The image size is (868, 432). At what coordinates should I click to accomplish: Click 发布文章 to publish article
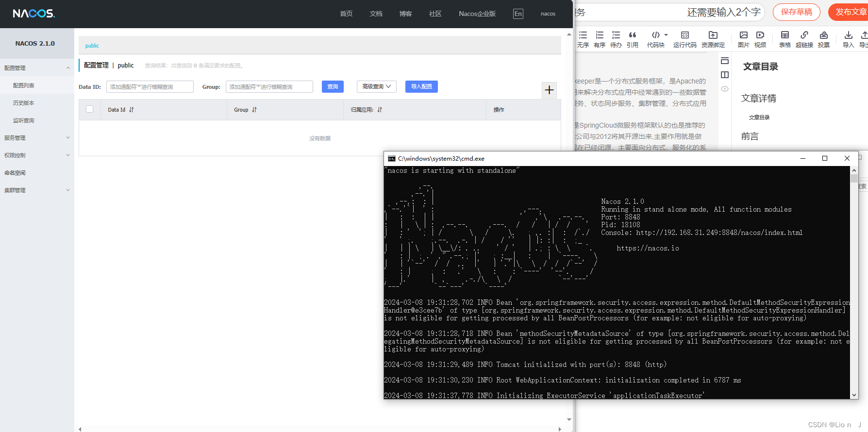coord(850,12)
